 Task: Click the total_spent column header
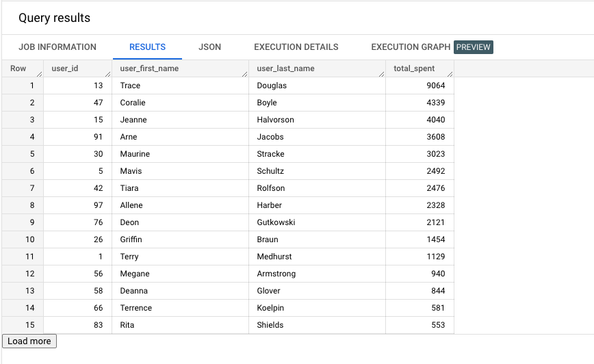click(413, 68)
